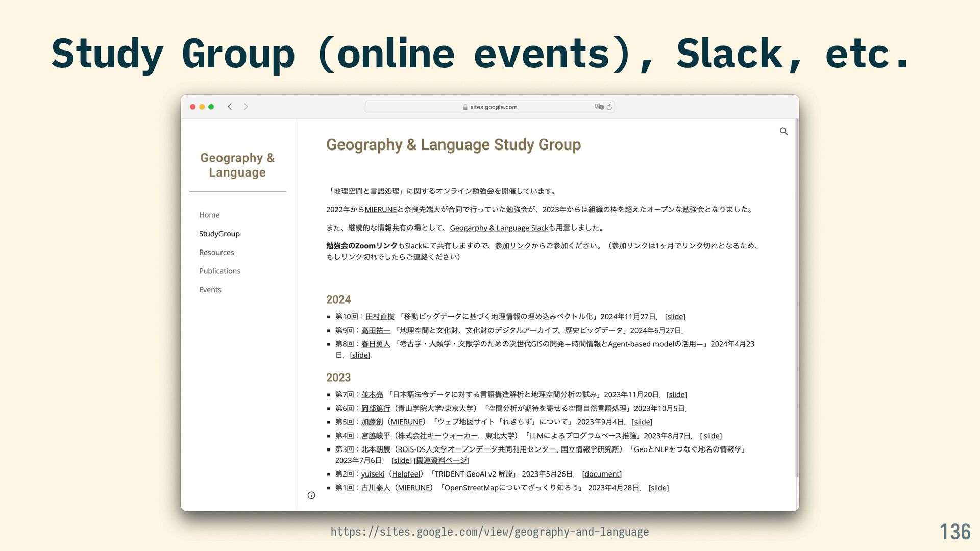Viewport: 980px width, 551px height.
Task: Open the Events sidebar item
Action: click(x=210, y=290)
